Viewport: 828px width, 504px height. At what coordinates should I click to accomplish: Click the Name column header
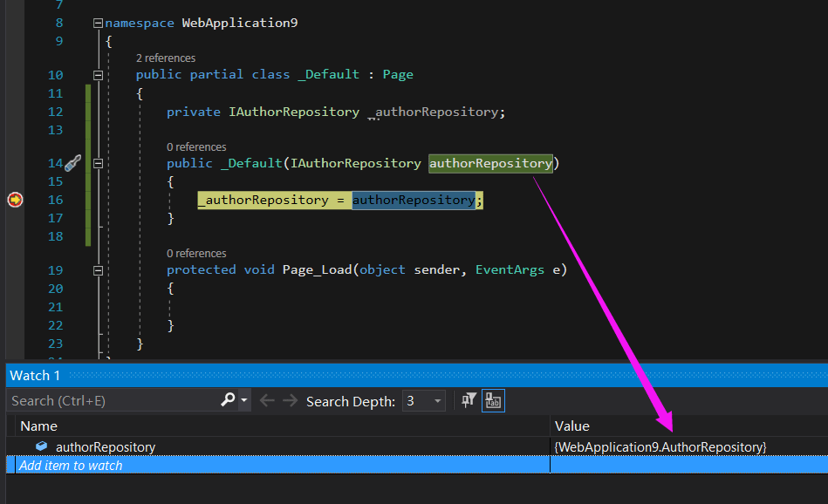(x=38, y=426)
